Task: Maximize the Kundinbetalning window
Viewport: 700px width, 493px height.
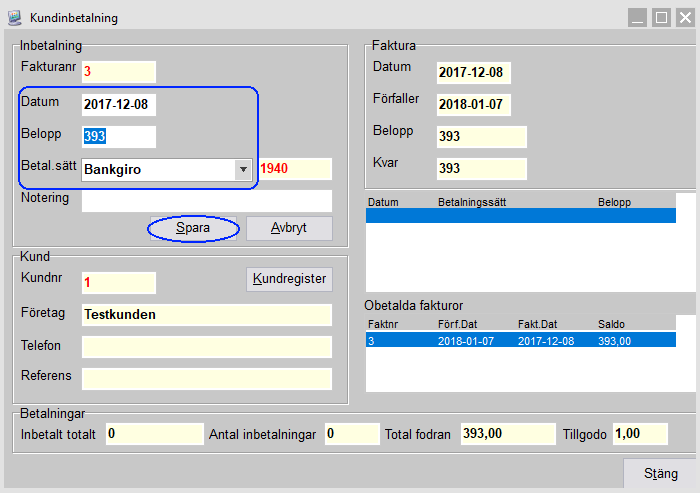Action: pos(661,17)
